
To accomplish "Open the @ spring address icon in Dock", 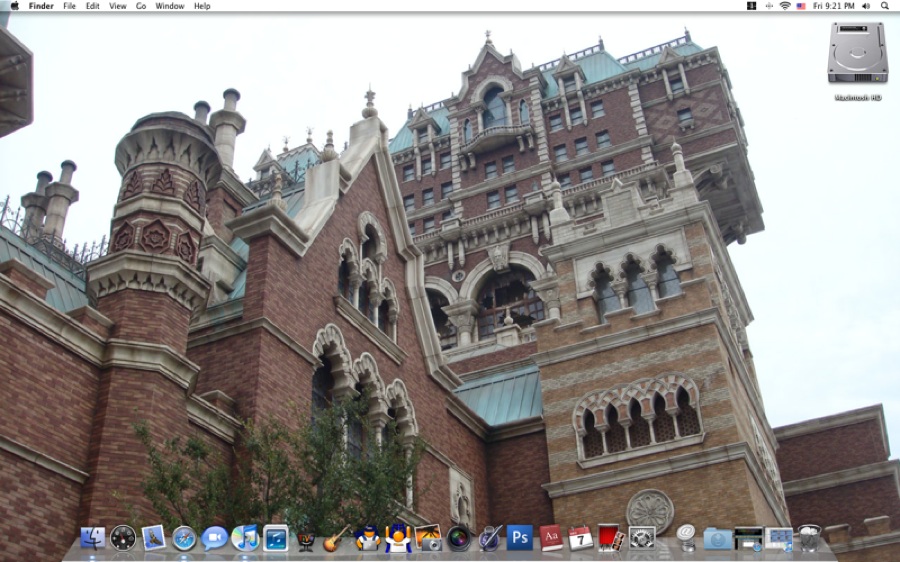I will [x=686, y=538].
